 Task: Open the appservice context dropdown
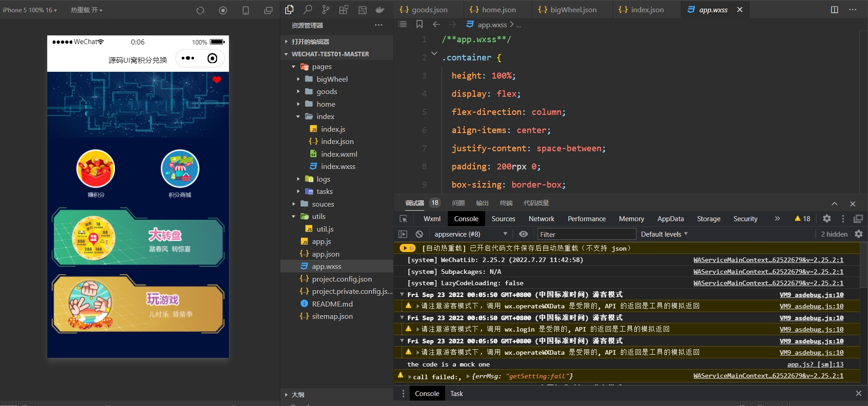click(x=471, y=234)
